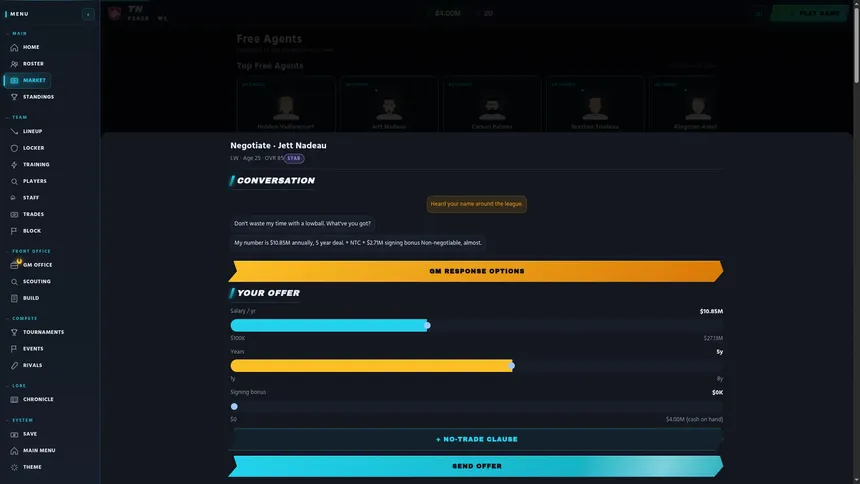Click the Rivals icon
This screenshot has height=484, width=860.
[14, 365]
